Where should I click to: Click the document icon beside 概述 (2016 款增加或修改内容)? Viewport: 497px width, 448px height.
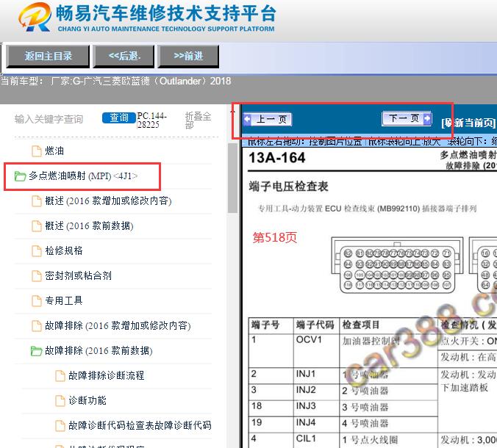[37, 201]
